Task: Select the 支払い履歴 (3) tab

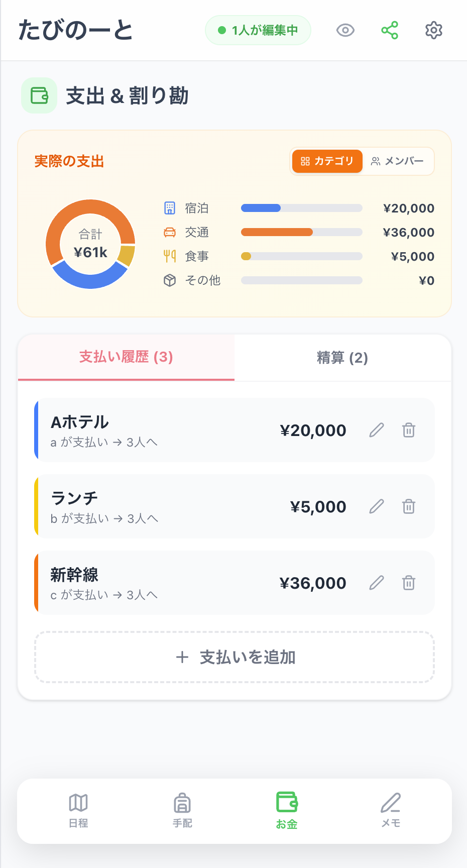Action: pyautogui.click(x=126, y=358)
